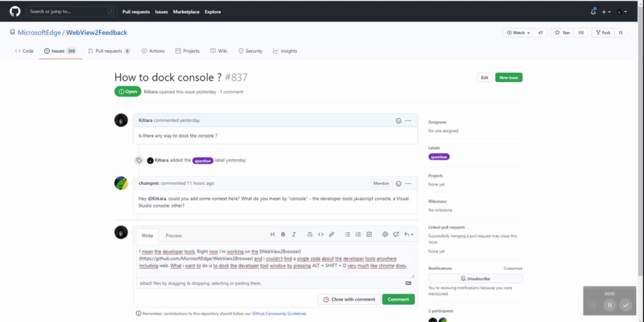The height and width of the screenshot is (322, 644).
Task: Click the Customize notifications link
Action: [513, 268]
